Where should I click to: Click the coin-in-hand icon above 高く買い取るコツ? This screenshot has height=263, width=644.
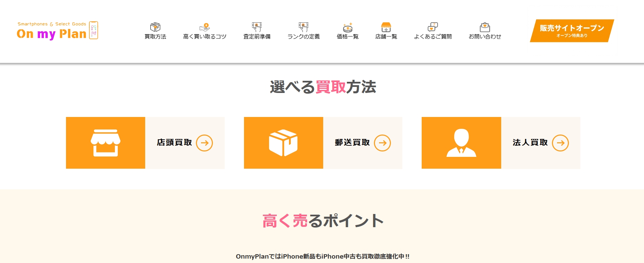[x=205, y=27]
